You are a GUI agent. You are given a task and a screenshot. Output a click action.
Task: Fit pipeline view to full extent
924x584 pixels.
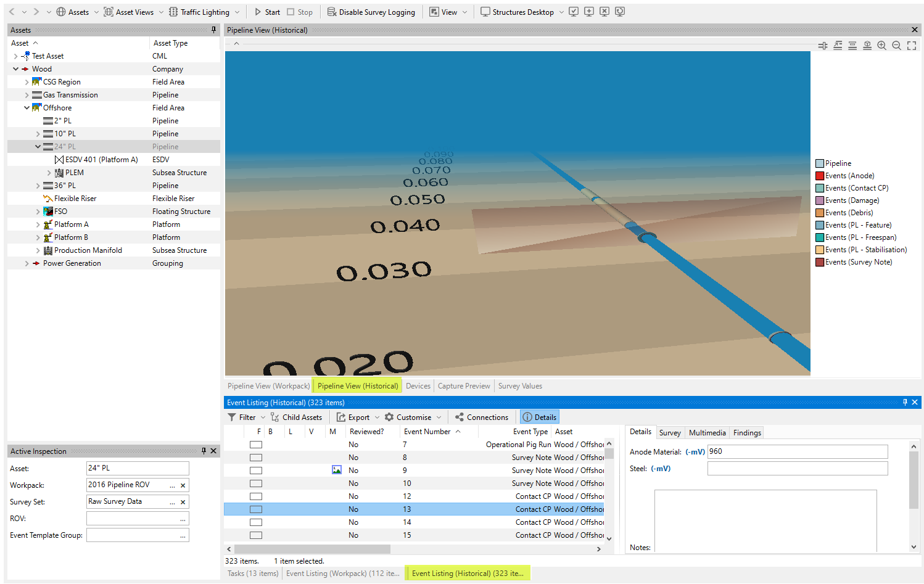912,46
